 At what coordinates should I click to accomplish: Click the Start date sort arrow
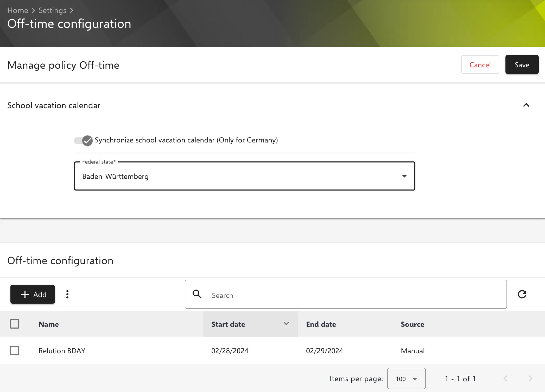286,324
